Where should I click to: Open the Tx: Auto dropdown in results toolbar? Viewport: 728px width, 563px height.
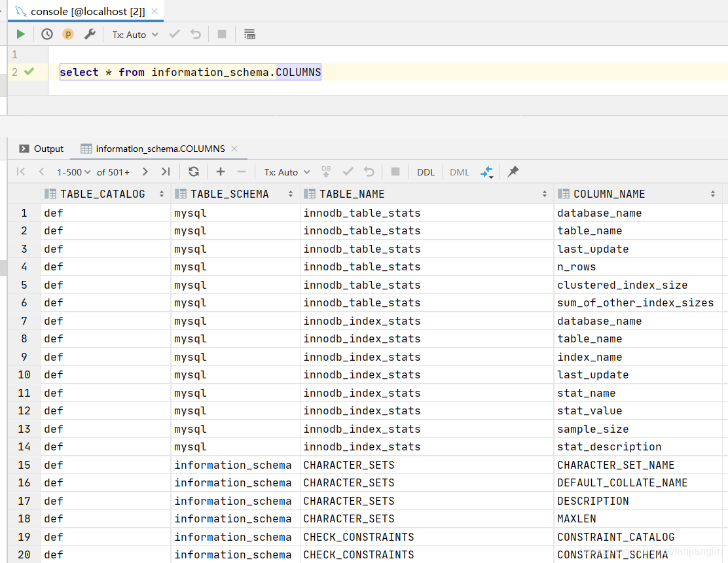click(287, 173)
